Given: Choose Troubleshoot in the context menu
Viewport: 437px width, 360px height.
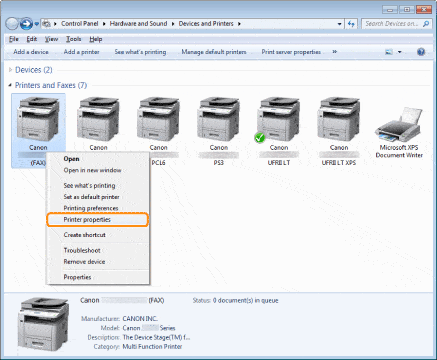Looking at the screenshot, I should 98,250.
